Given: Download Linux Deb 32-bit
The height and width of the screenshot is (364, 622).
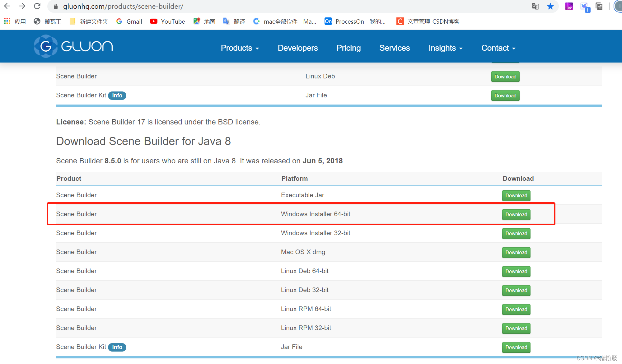Looking at the screenshot, I should [516, 291].
